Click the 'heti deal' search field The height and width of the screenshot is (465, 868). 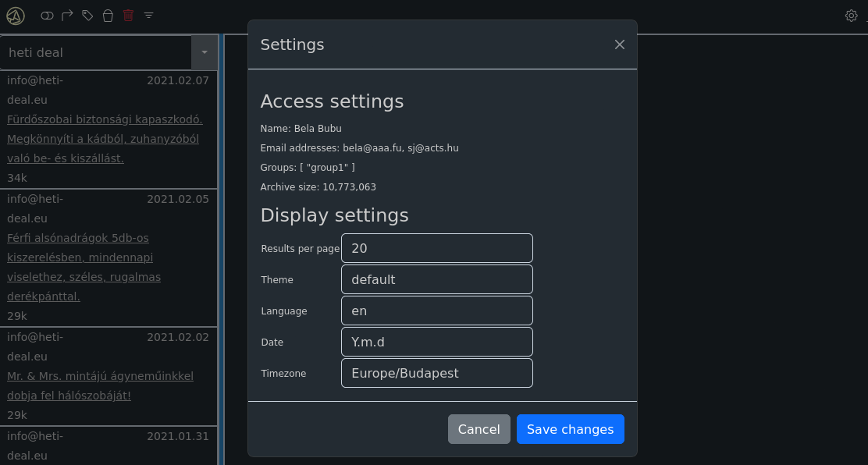pyautogui.click(x=96, y=52)
